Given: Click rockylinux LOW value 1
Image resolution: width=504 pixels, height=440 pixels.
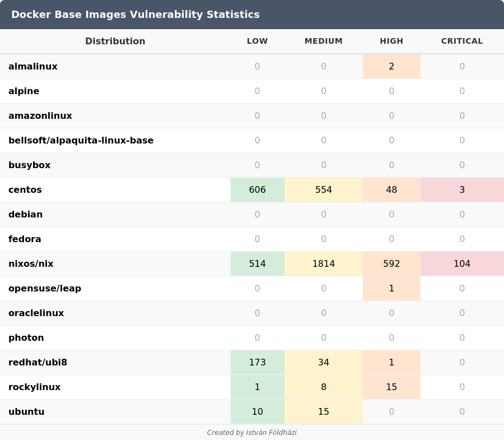Looking at the screenshot, I should click(258, 387).
